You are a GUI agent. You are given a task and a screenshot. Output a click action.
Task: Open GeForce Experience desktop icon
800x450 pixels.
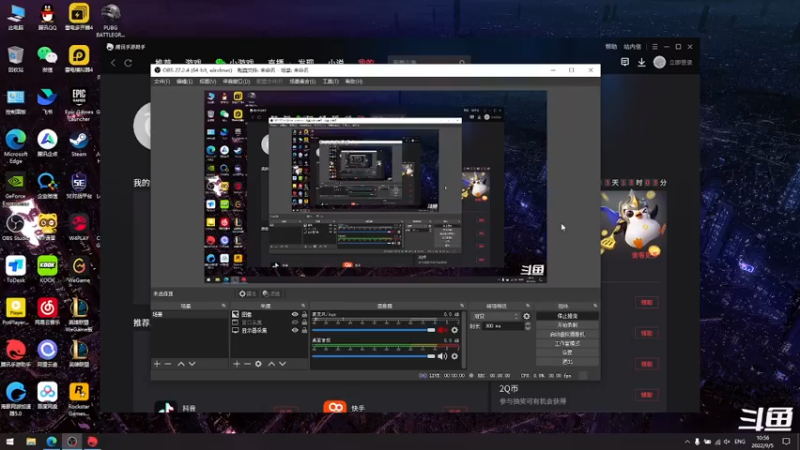[x=16, y=189]
